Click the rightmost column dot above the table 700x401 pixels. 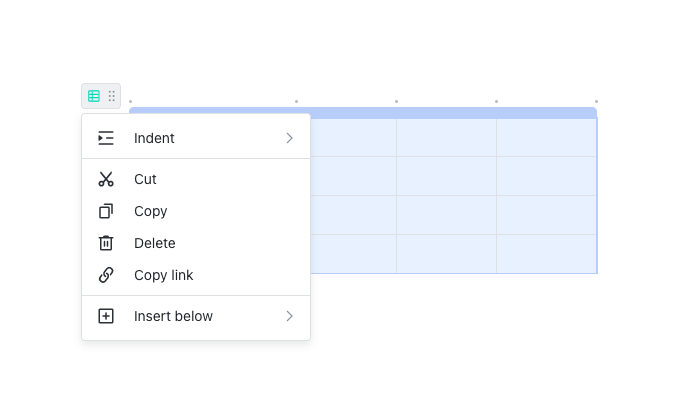point(596,101)
